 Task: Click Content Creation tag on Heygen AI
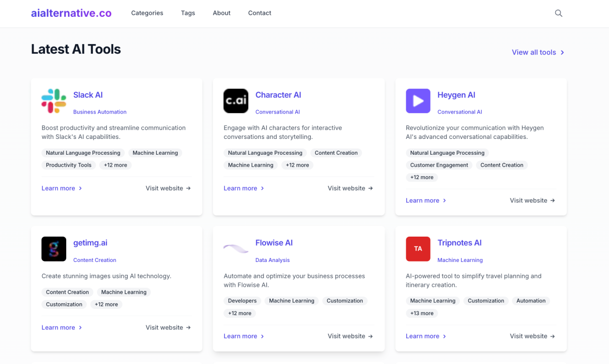coord(502,165)
